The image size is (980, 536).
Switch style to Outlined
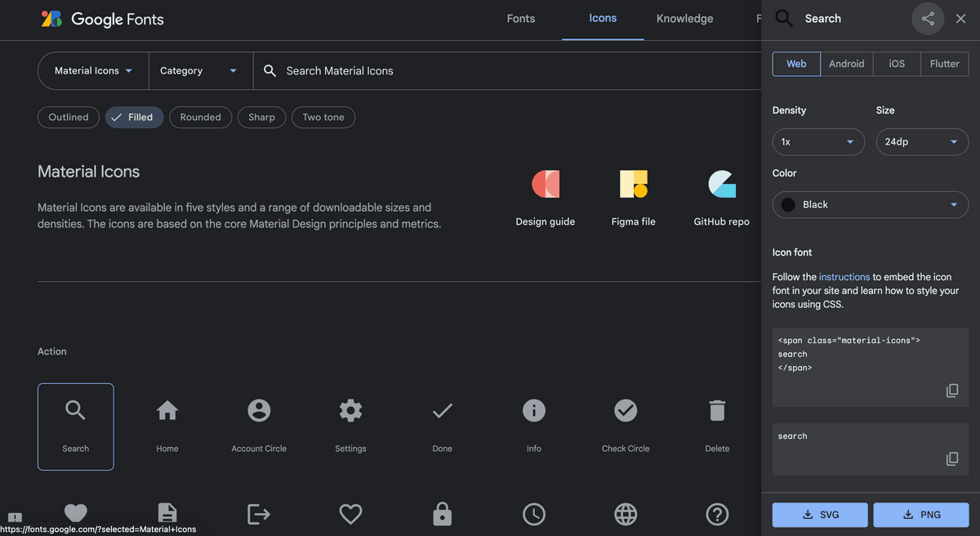pos(69,117)
